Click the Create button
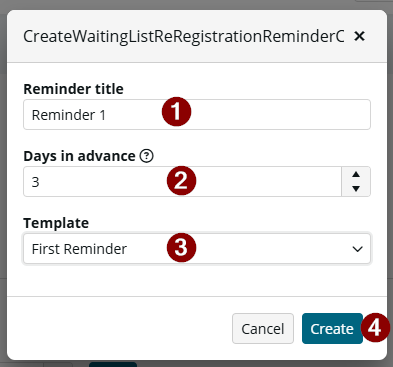 coord(332,328)
